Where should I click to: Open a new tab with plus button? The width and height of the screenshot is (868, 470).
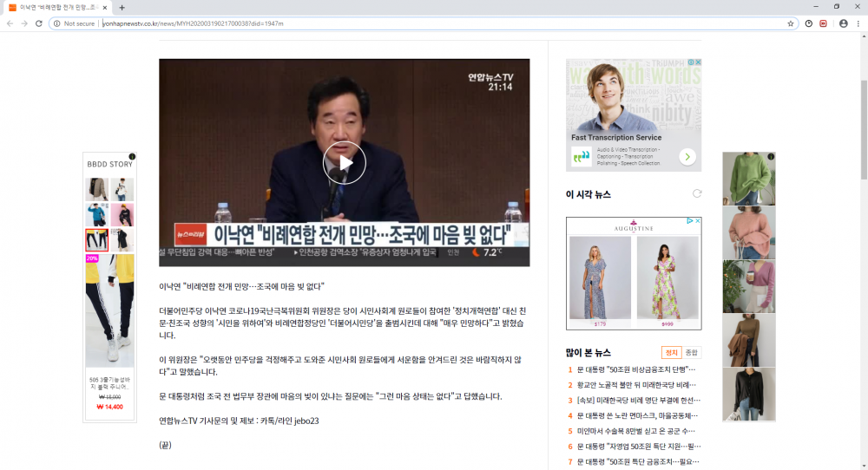click(x=122, y=8)
